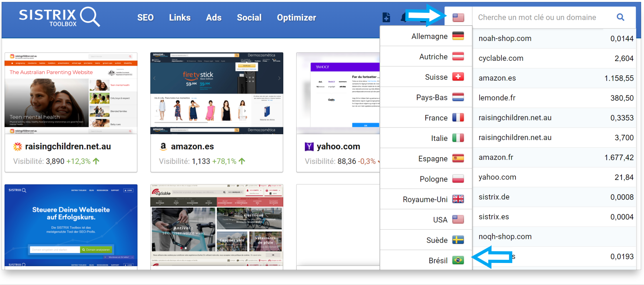Click the magnifier search button

point(620,17)
